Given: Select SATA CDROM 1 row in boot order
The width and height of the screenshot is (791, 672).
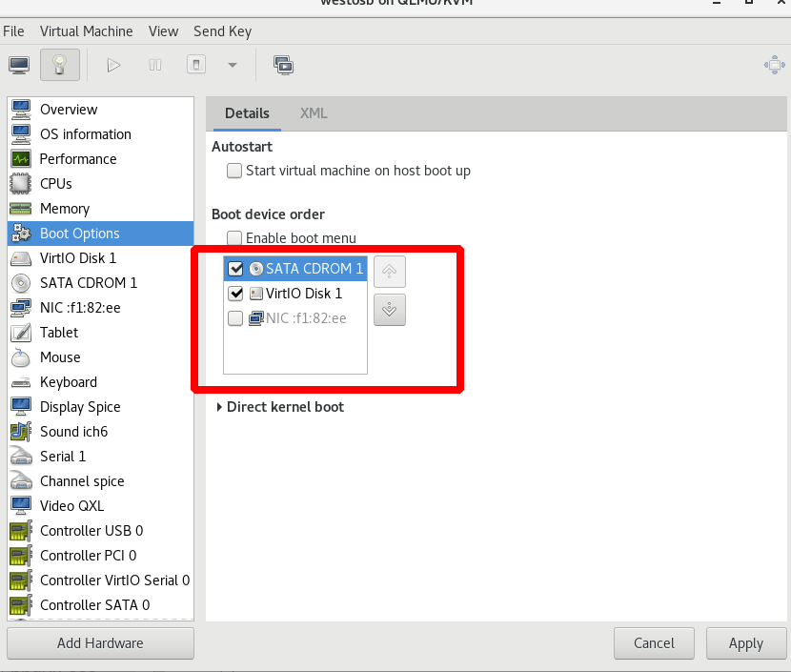Looking at the screenshot, I should (295, 269).
